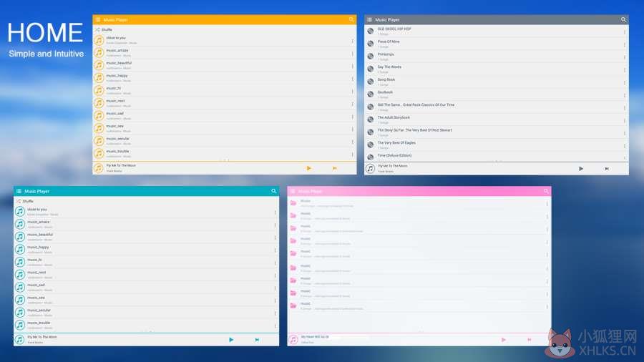
Task: Open options menu for close to you, orange player
Action: coord(352,41)
